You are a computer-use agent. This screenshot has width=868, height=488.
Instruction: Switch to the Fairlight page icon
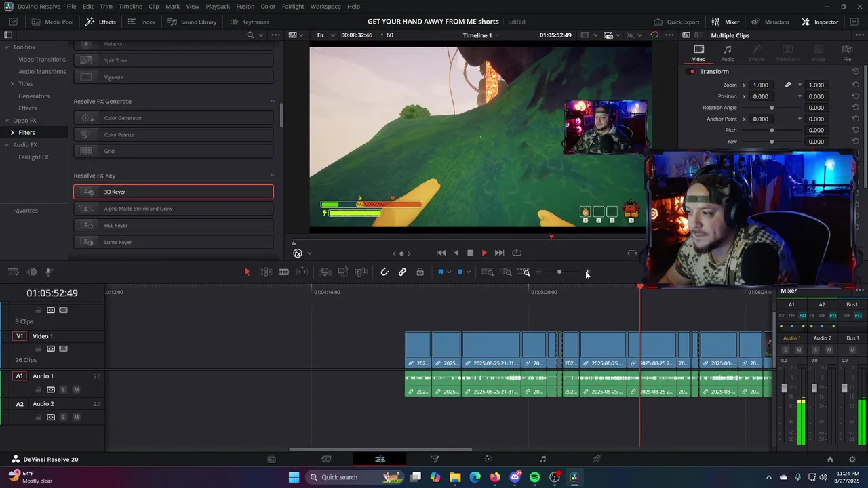click(x=542, y=459)
